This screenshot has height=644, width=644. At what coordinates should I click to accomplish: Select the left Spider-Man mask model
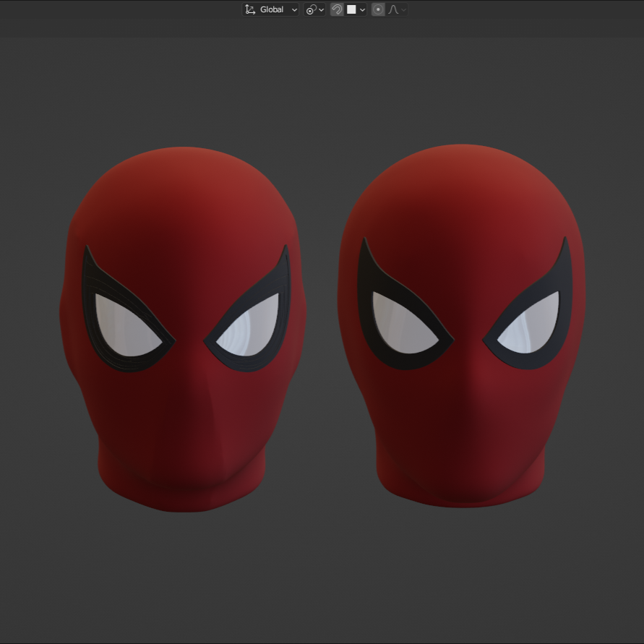(x=183, y=329)
